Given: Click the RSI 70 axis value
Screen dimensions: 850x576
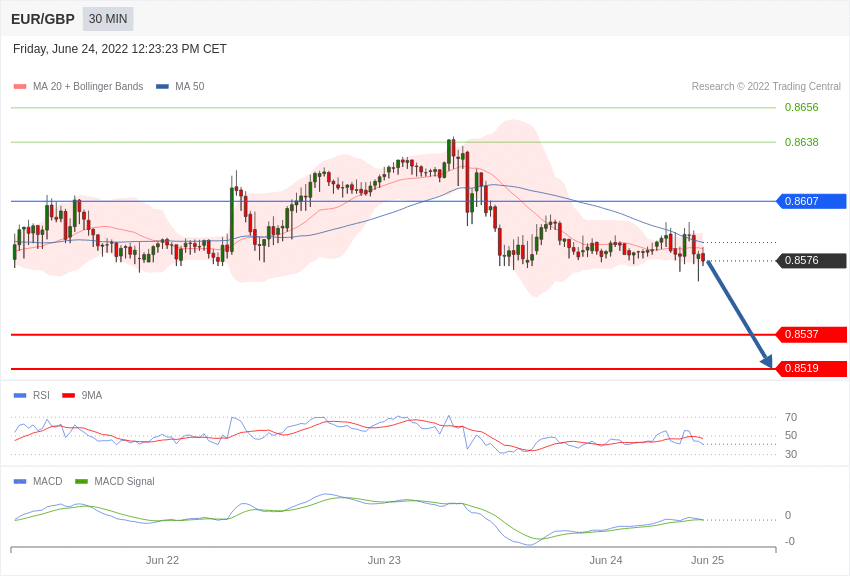Looking at the screenshot, I should [791, 417].
